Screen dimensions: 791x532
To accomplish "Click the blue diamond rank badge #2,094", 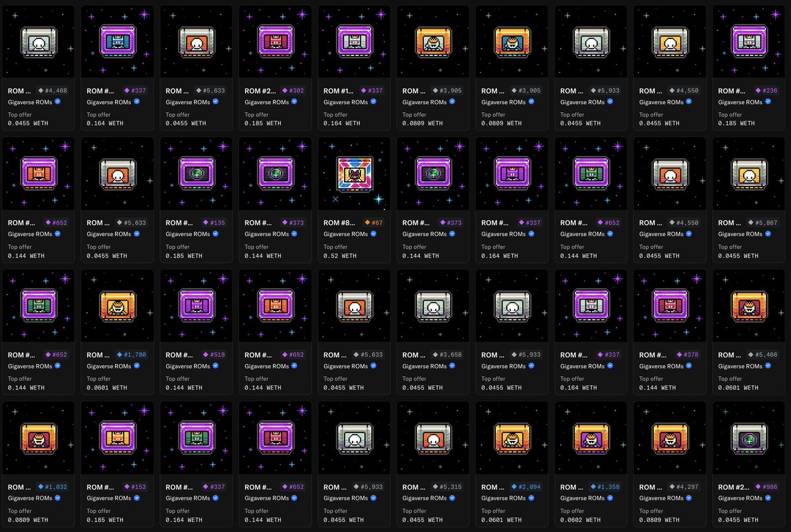I will click(x=525, y=487).
